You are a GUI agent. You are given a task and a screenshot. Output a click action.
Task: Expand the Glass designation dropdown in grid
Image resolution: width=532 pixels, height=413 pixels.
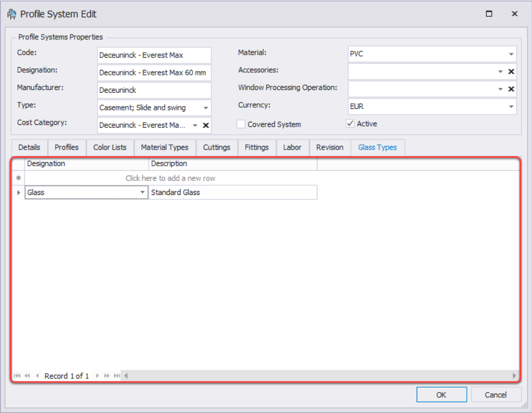pos(143,193)
